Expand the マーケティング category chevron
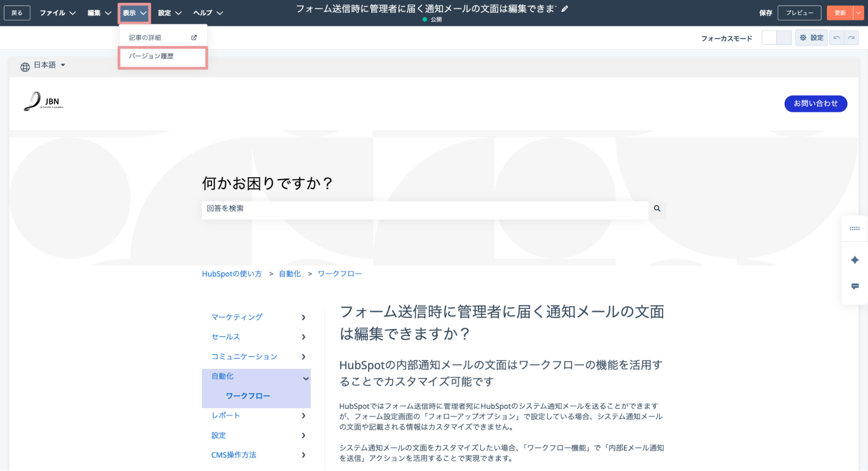868x471 pixels. 303,317
